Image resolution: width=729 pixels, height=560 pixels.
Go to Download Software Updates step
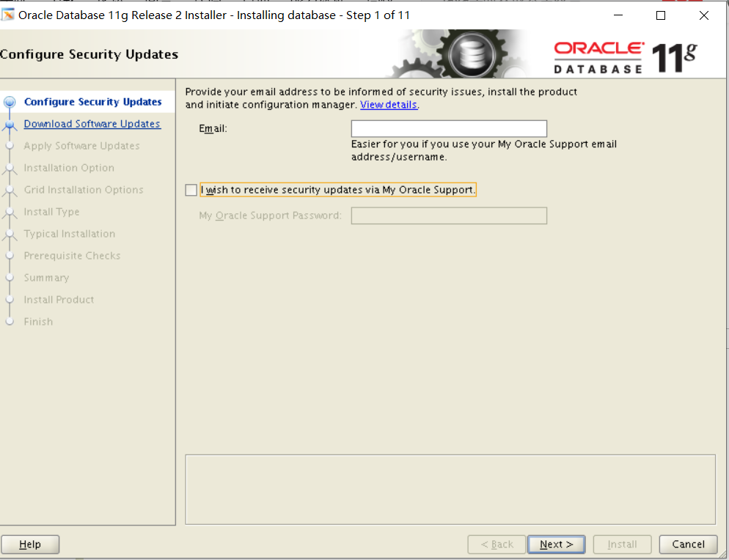coord(92,124)
